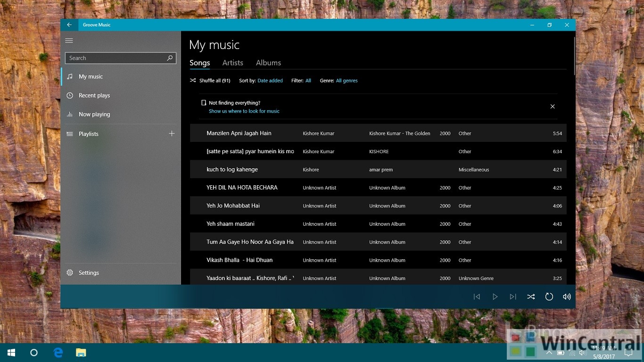Open File Explorer from the taskbar

pyautogui.click(x=81, y=353)
